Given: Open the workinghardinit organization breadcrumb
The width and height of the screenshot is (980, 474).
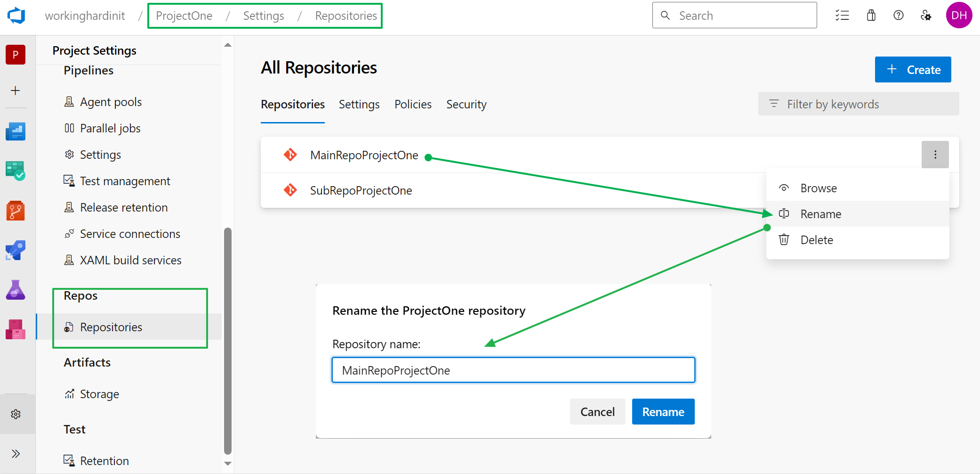Looking at the screenshot, I should coord(85,16).
